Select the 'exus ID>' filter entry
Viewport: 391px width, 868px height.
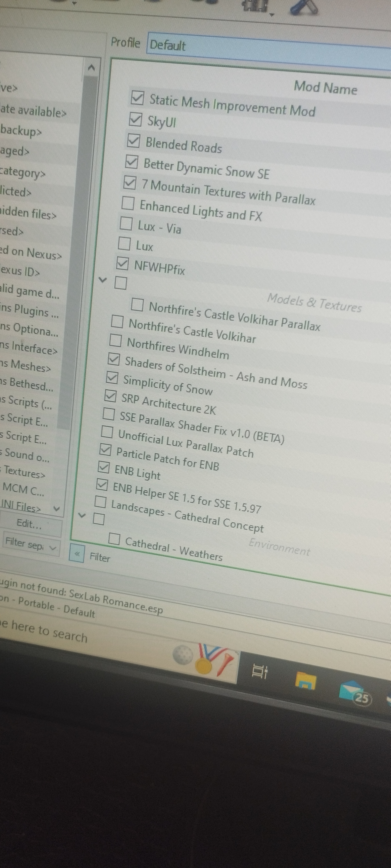pos(20,271)
